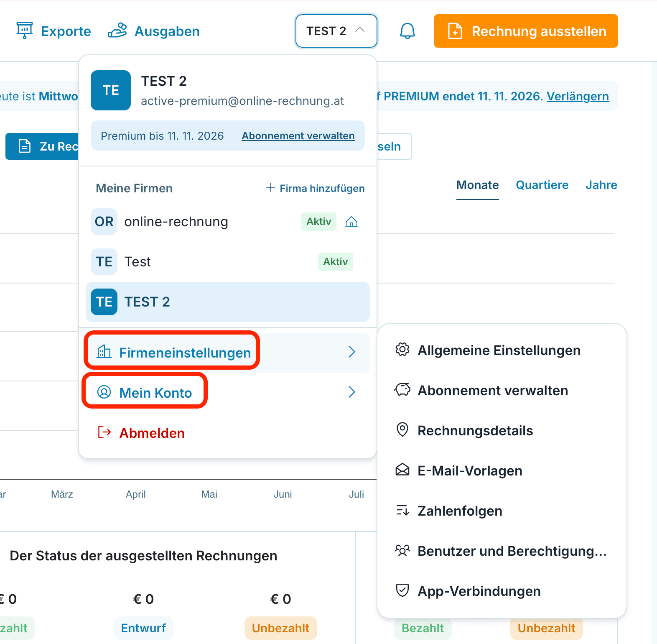Click the envelope icon for E-Mail-Vorlagen

click(x=402, y=470)
